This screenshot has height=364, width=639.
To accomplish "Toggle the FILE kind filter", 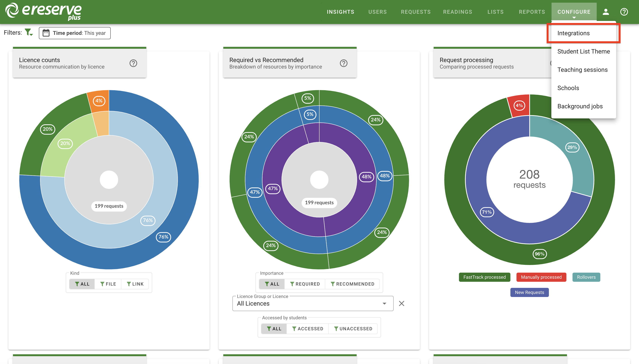I will (108, 284).
